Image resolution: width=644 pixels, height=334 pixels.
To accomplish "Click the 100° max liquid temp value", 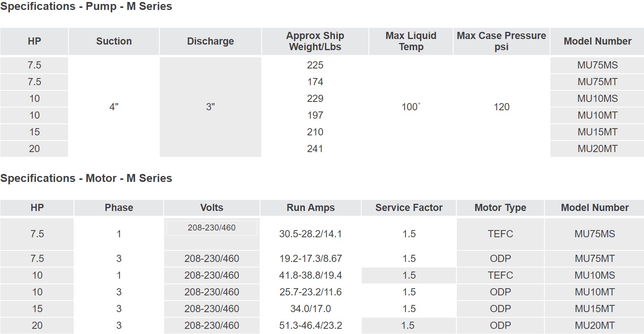I will coord(411,107).
